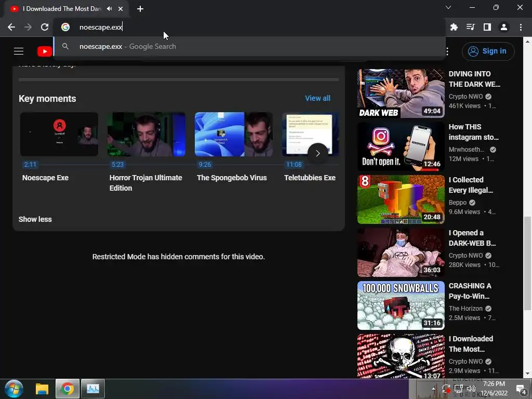This screenshot has height=399, width=532.
Task: Open the tab search chevron
Action: pyautogui.click(x=448, y=7)
